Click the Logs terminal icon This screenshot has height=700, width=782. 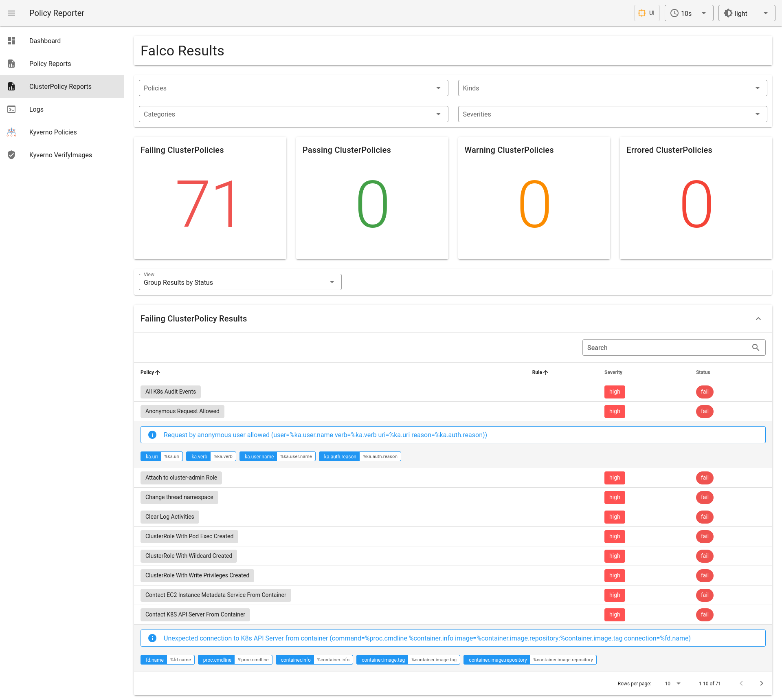pyautogui.click(x=11, y=109)
